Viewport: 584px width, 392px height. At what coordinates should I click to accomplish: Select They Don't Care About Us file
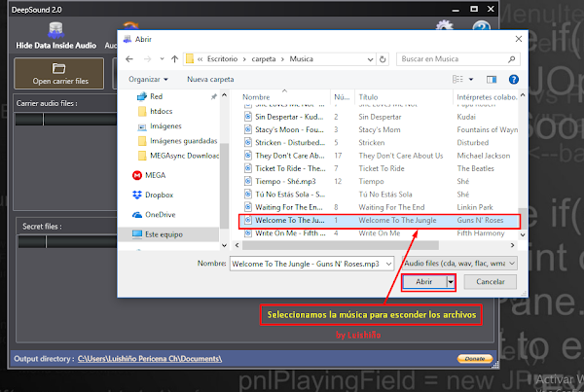tap(290, 156)
